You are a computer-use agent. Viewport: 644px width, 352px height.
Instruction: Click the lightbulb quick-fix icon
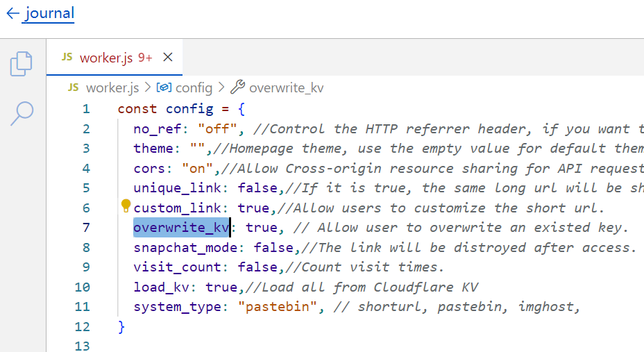[126, 206]
